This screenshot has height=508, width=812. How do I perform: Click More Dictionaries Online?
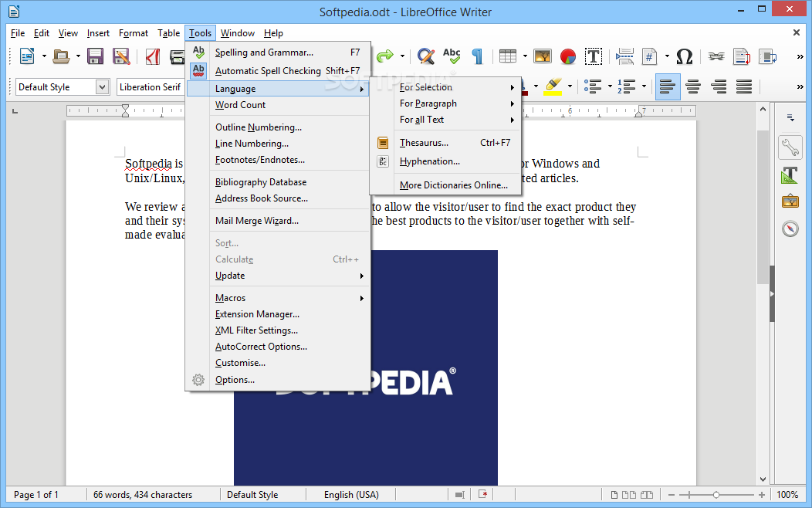coord(446,185)
